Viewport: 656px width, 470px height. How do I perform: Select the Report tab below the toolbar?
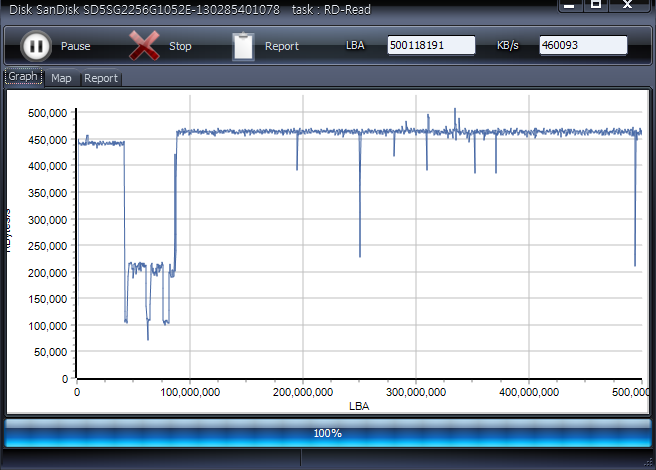pos(100,78)
